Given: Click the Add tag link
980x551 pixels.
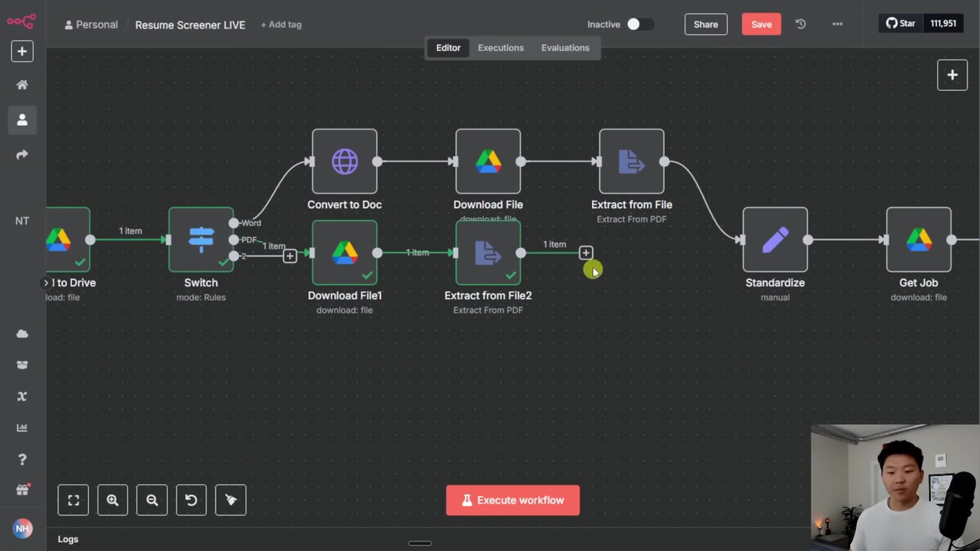Looking at the screenshot, I should 281,25.
